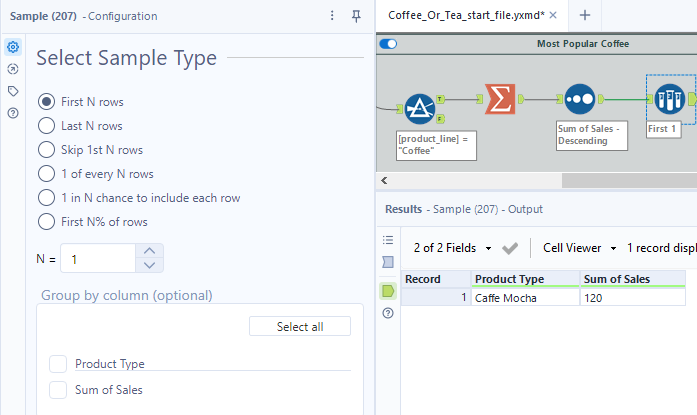697x415 pixels.
Task: Check the Sum of Sales group-by checkbox
Action: (x=58, y=390)
